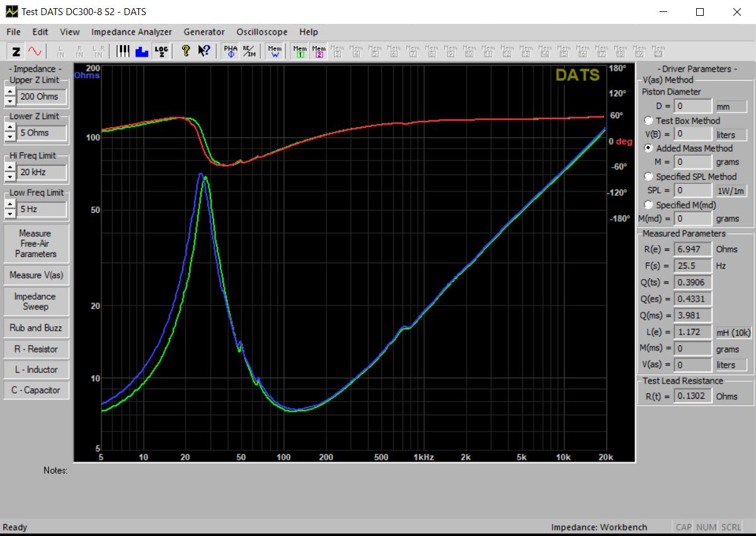Select the Specified SPL Method radio button
This screenshot has height=536, width=756.
(x=648, y=177)
